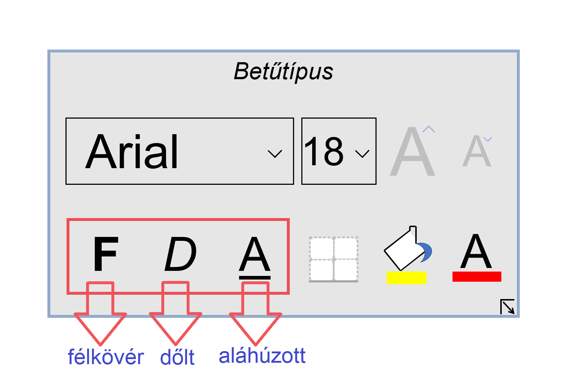The image size is (586, 392).
Task: Click the Betűtípus group title
Action: (283, 72)
